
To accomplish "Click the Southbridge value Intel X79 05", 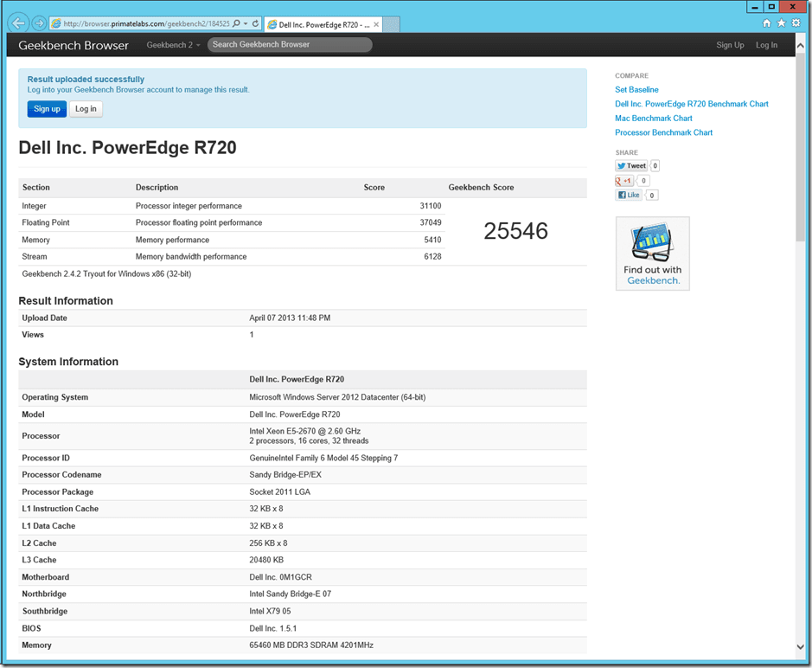I will click(270, 611).
